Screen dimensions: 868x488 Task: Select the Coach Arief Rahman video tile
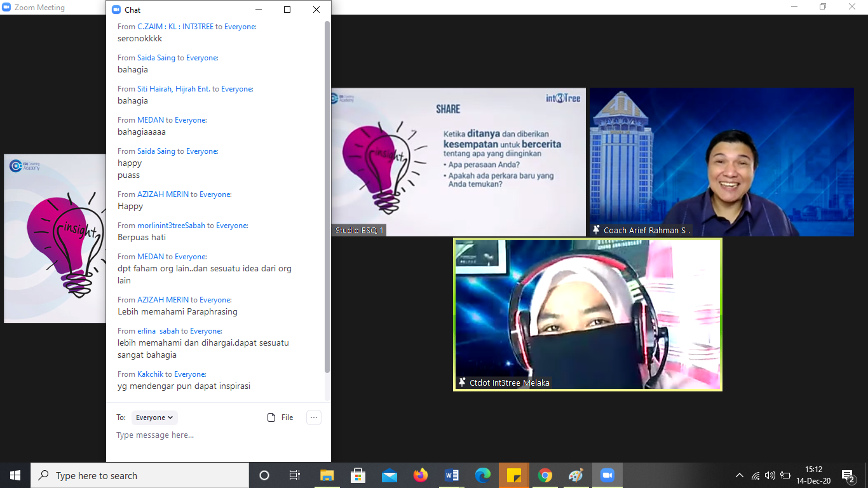tap(721, 162)
